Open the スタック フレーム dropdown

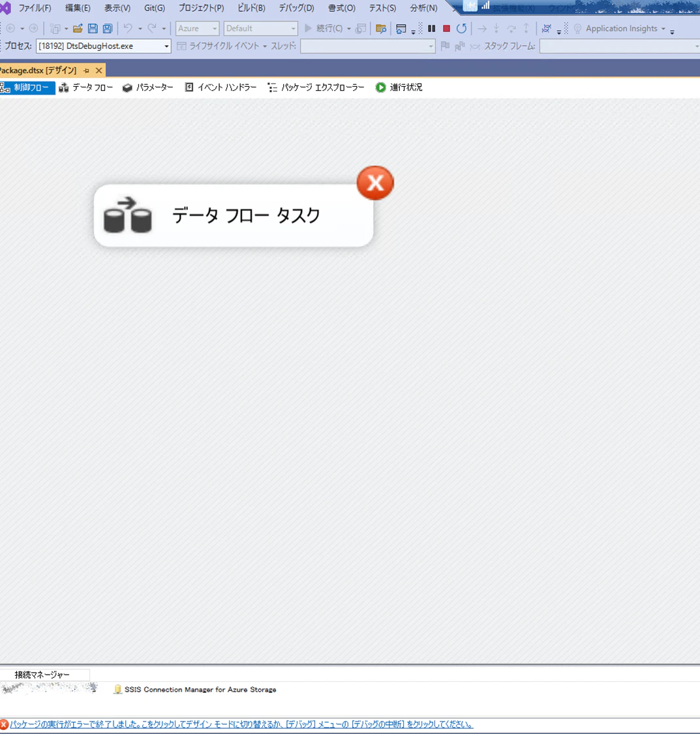click(620, 46)
